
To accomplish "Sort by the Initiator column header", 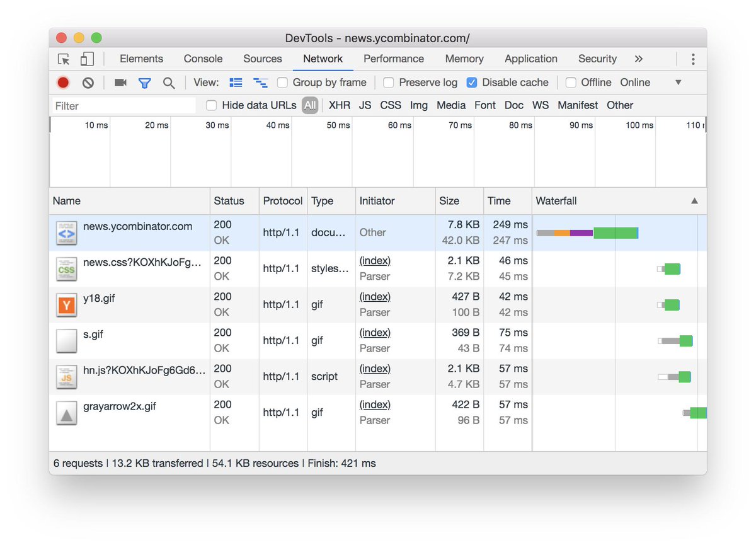I will tap(396, 201).
